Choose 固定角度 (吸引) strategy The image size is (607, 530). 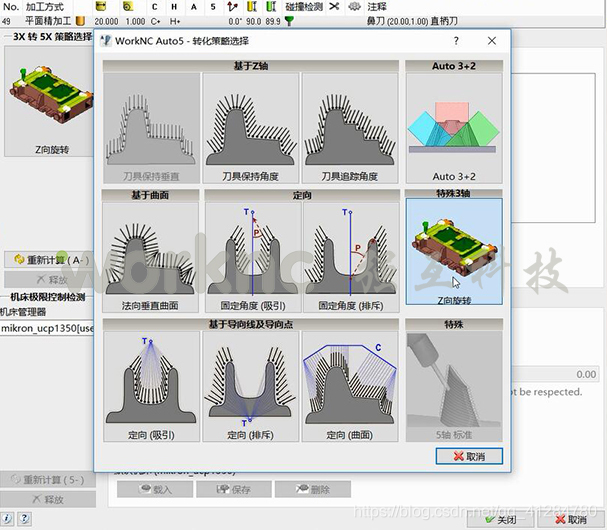253,257
